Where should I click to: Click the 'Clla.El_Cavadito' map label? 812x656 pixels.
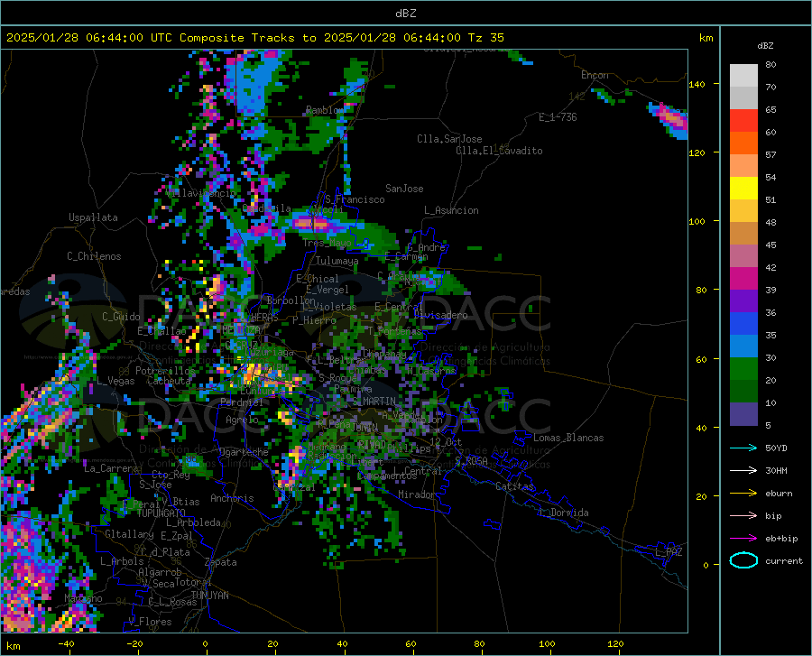click(499, 151)
